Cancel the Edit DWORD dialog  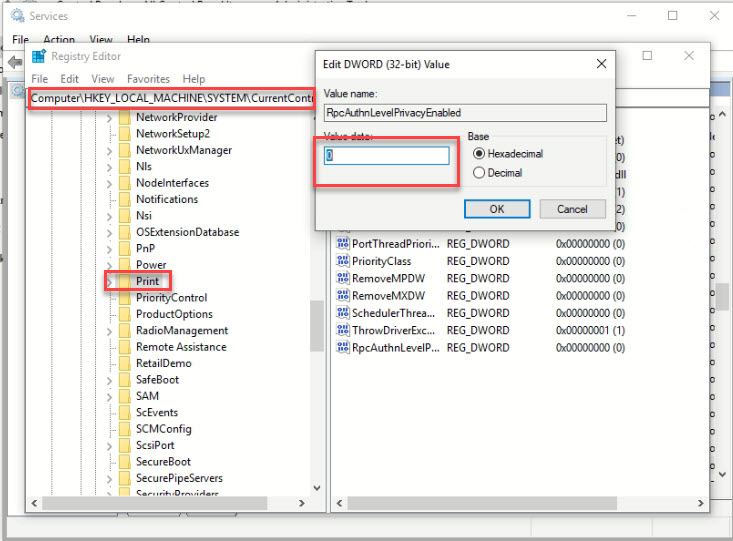coord(572,209)
